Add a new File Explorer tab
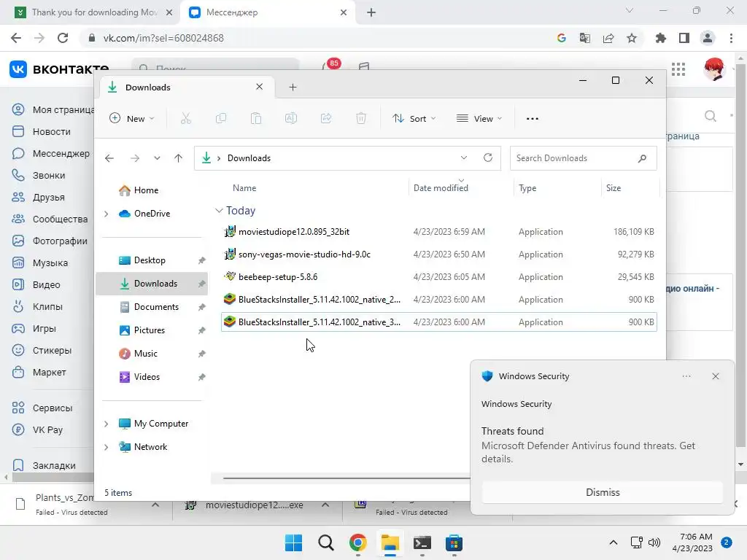This screenshot has height=560, width=747. click(x=293, y=87)
